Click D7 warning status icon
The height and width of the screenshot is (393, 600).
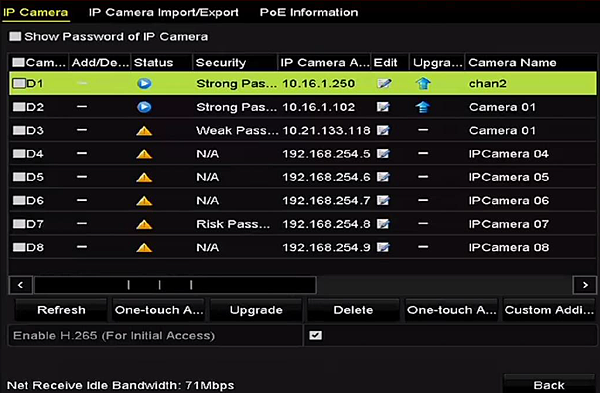tap(144, 224)
